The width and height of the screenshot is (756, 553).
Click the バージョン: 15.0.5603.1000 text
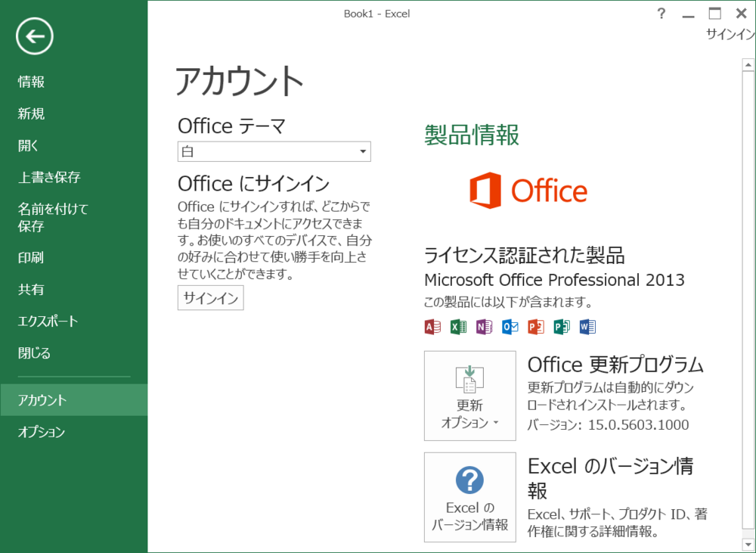pos(608,424)
